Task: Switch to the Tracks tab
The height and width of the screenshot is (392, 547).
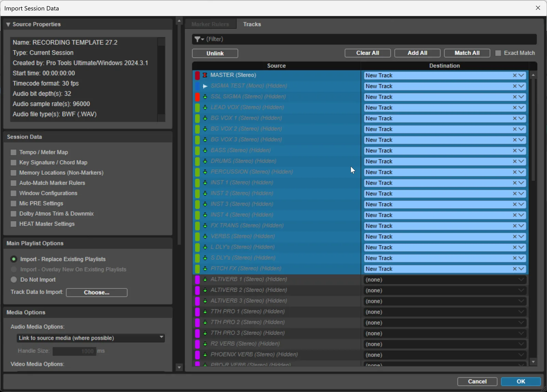Action: coord(252,24)
